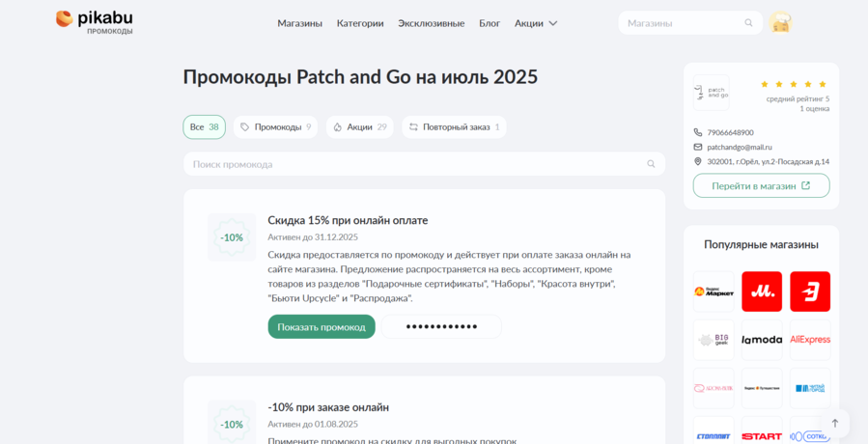Image resolution: width=868 pixels, height=444 pixels.
Task: Click the Patch and Go store logo
Action: 711,93
